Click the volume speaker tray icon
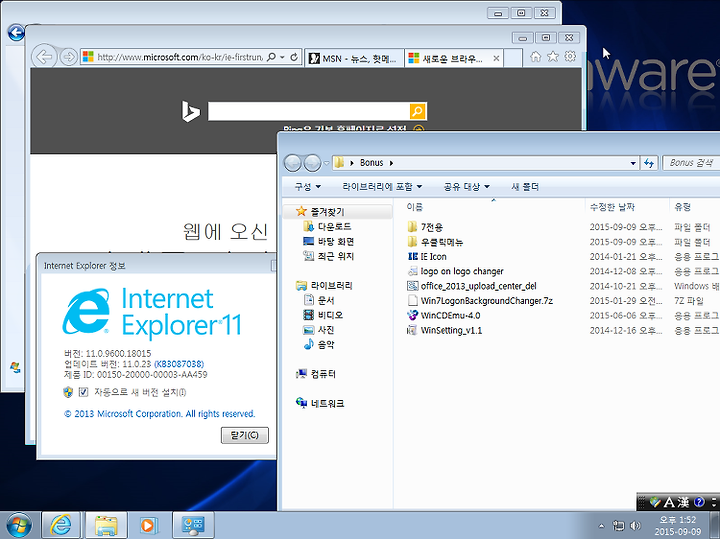 click(x=636, y=526)
